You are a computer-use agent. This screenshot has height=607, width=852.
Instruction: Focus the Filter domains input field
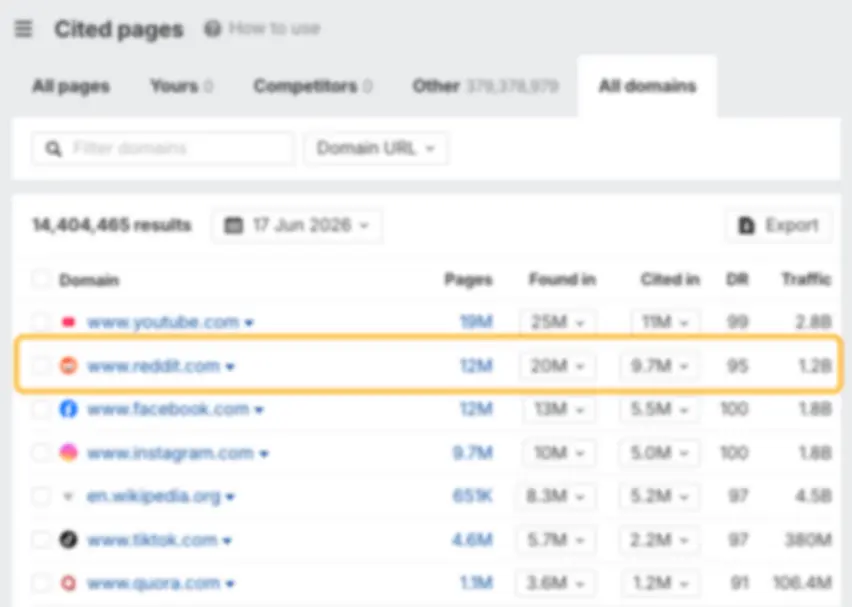click(x=163, y=148)
